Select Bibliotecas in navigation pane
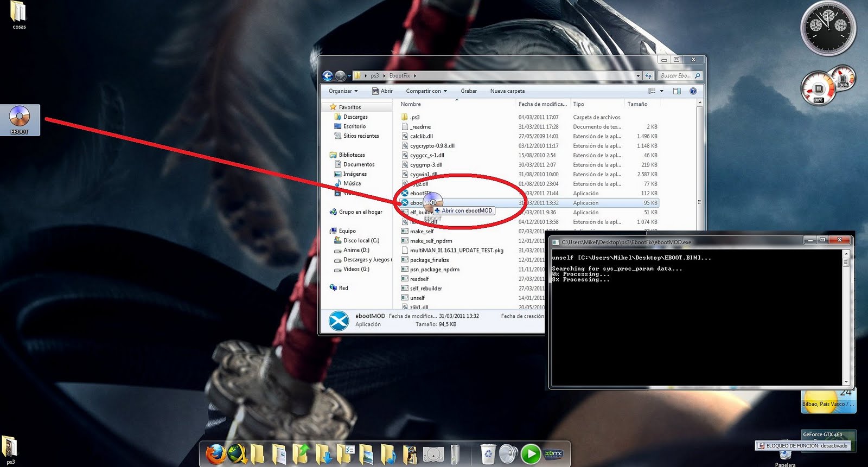Viewport: 868px width, 467px height. click(352, 155)
